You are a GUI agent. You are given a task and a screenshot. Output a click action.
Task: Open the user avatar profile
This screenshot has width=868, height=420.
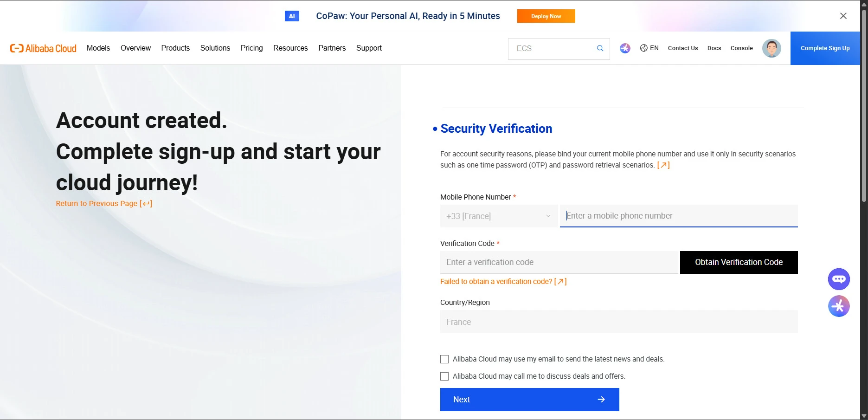pyautogui.click(x=772, y=48)
